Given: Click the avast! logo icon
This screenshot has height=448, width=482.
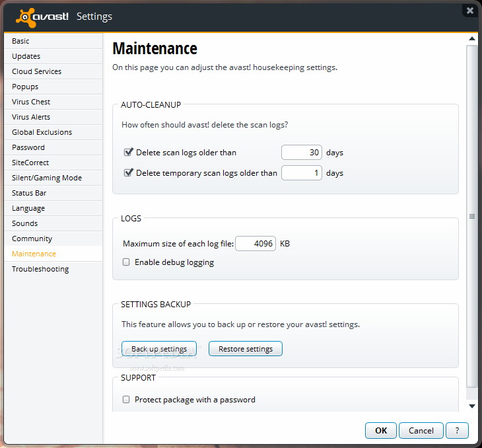Looking at the screenshot, I should 26,18.
